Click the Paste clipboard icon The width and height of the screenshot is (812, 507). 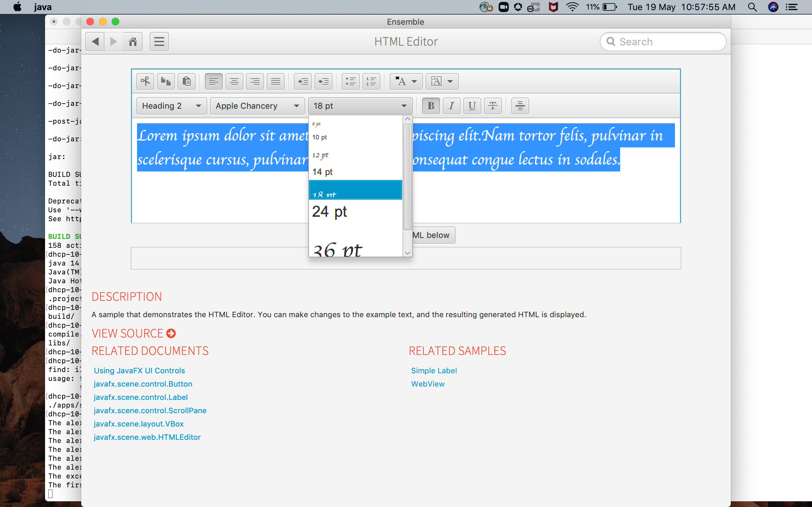pos(187,81)
